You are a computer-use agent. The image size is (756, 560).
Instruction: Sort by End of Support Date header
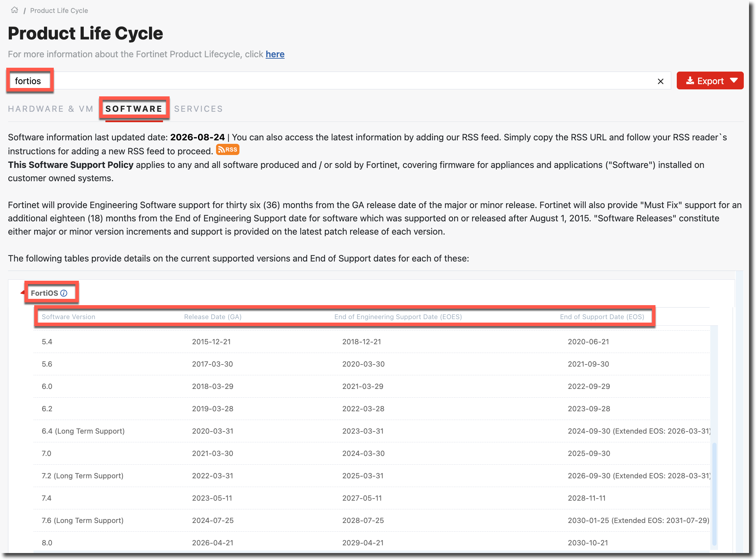pos(602,317)
